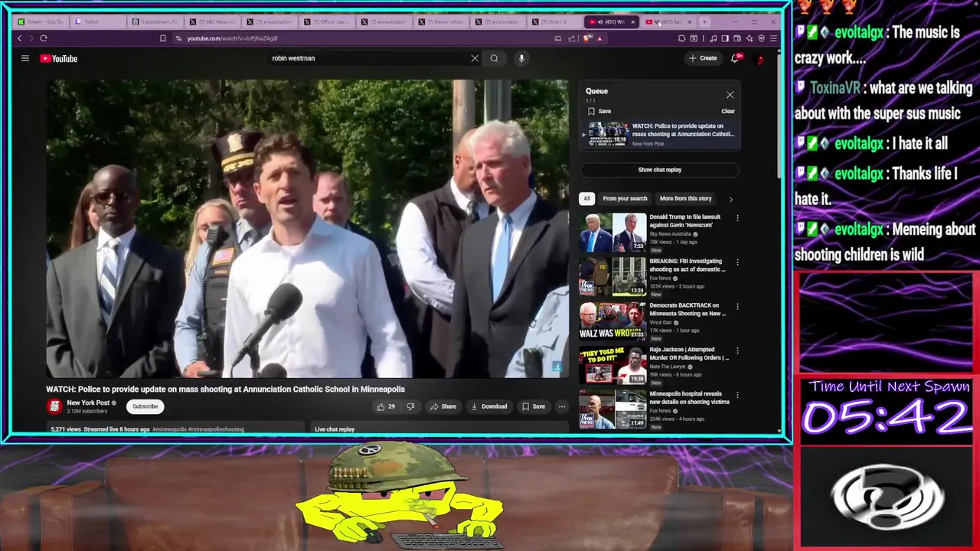Dislike the video with thumbs down

click(x=410, y=406)
